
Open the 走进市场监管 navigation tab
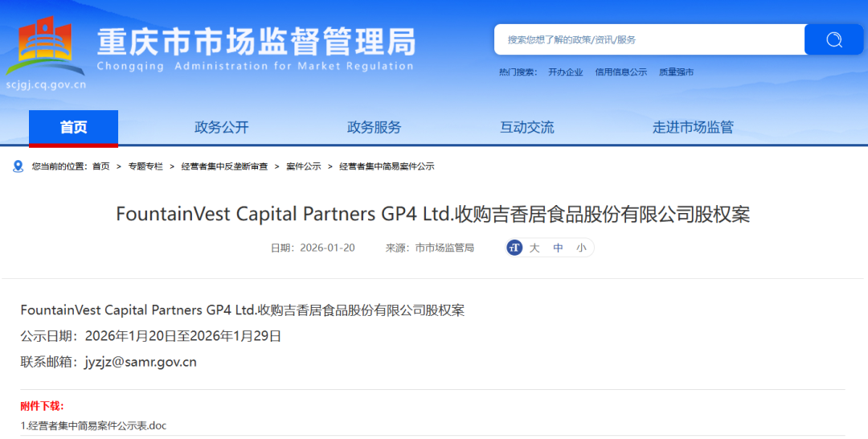[x=693, y=127]
